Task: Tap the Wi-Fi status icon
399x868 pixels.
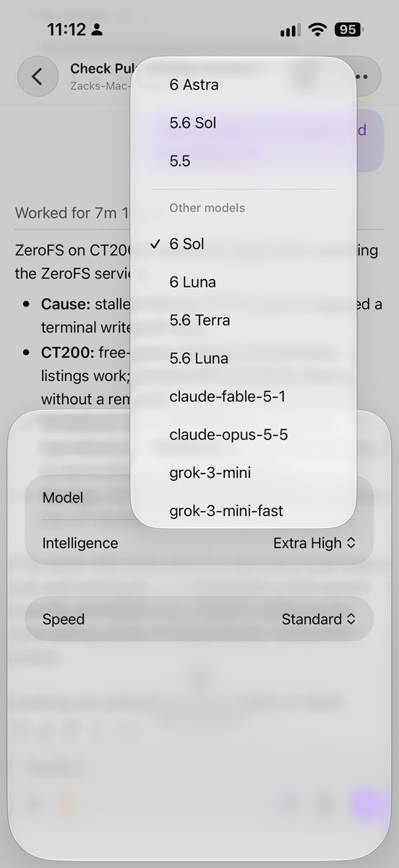Action: [x=317, y=30]
